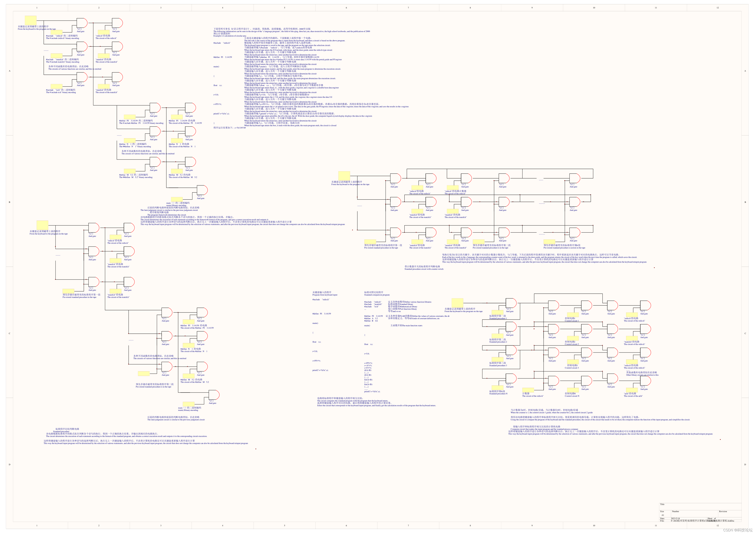Click 'Other library circuits are similar to this' note

tap(642, 375)
